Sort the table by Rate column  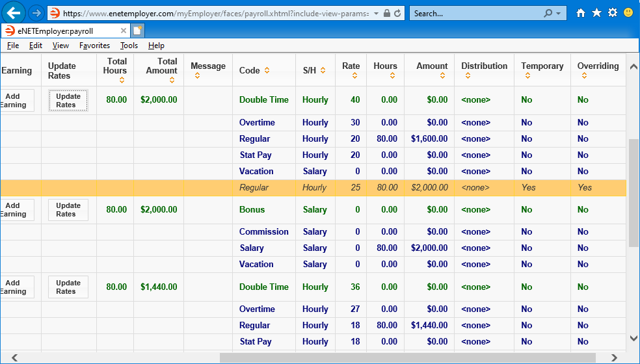[354, 75]
